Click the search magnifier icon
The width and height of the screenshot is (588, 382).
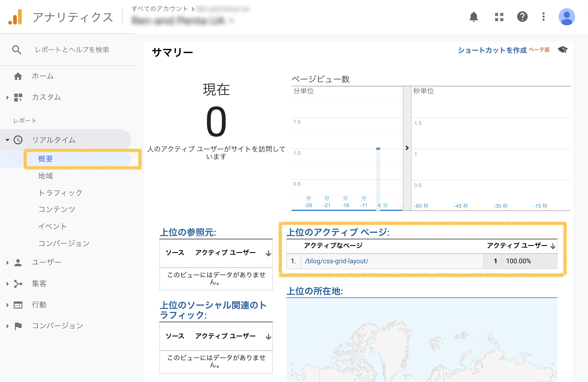17,50
